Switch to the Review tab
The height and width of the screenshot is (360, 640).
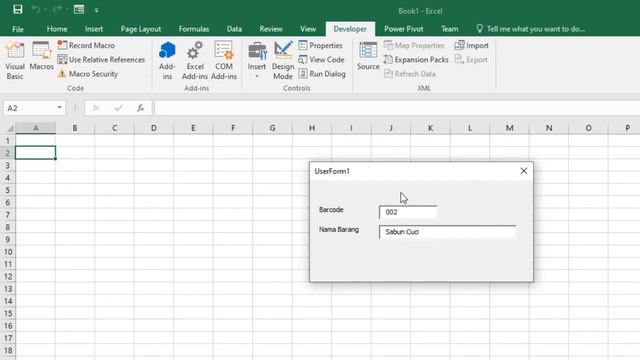(271, 29)
